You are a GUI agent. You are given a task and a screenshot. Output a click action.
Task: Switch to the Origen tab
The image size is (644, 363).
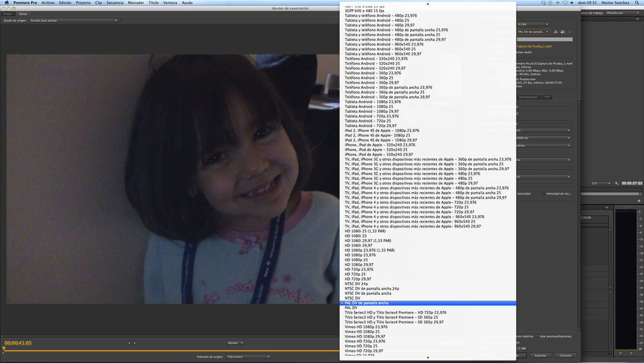click(x=8, y=14)
